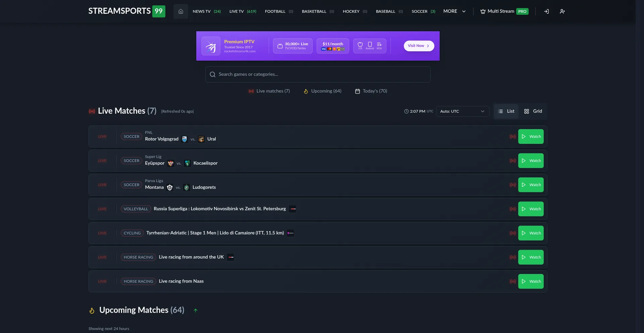Click the 'Super Lig' league label

click(153, 157)
